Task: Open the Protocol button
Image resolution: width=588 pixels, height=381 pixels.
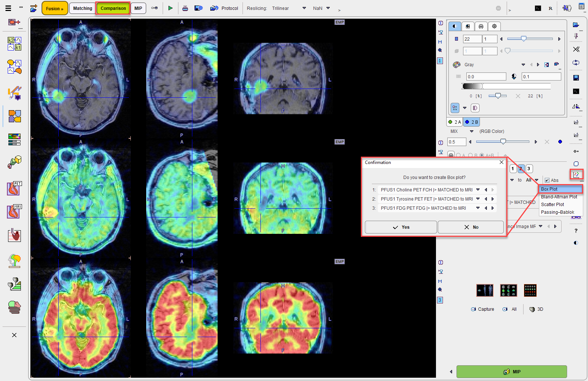Action: pyautogui.click(x=224, y=8)
